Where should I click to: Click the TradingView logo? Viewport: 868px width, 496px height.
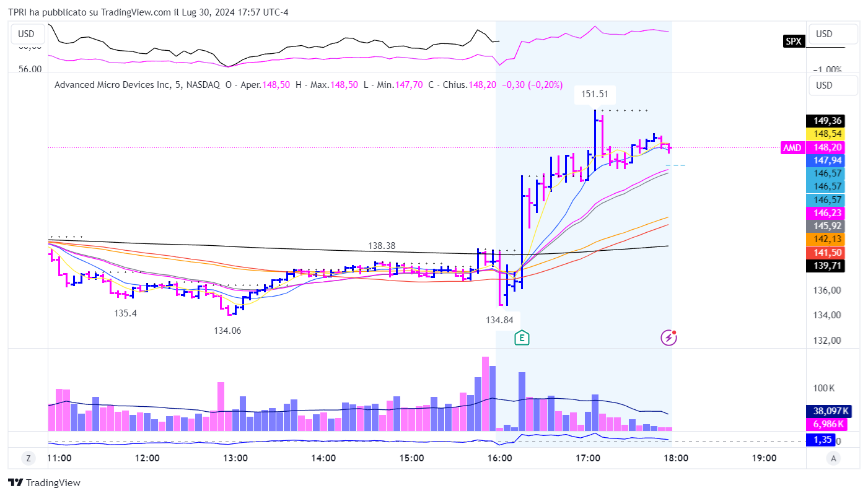[44, 482]
